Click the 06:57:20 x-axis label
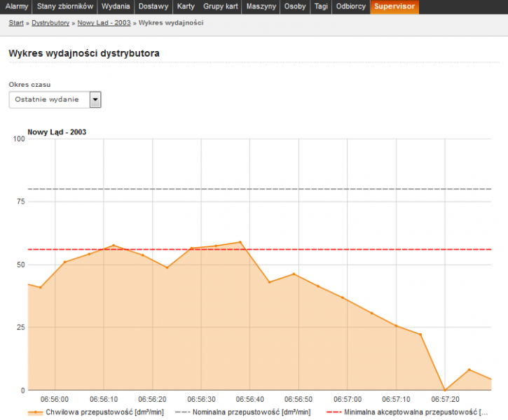Viewport: 508px width, 420px height. 445,399
